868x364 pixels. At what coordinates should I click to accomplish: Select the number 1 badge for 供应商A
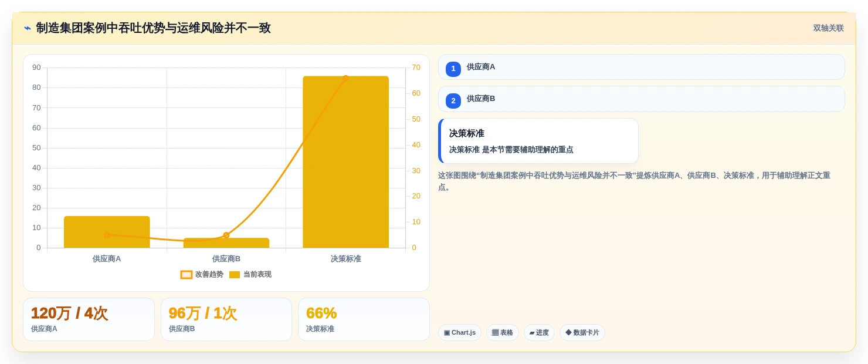coord(453,69)
